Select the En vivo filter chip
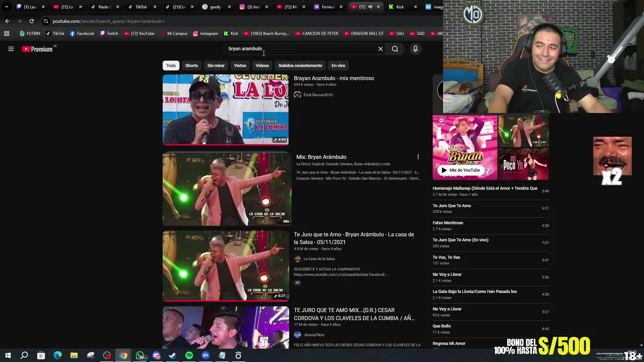The height and width of the screenshot is (362, 644). (x=338, y=65)
